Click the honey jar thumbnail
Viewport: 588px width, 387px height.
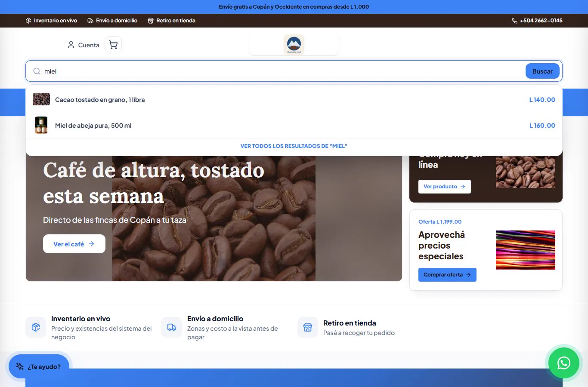click(x=41, y=125)
